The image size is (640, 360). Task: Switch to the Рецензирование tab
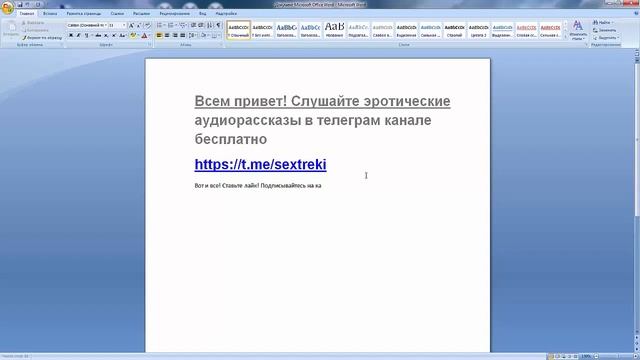click(x=174, y=13)
